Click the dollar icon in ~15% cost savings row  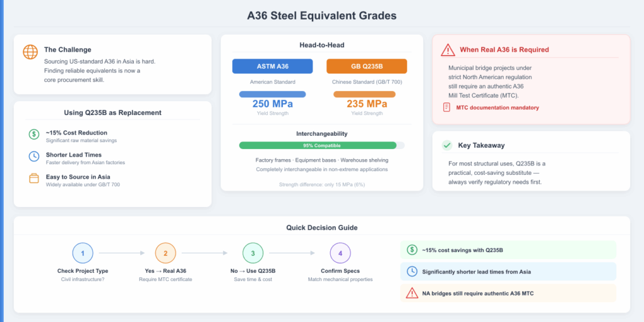tap(412, 250)
